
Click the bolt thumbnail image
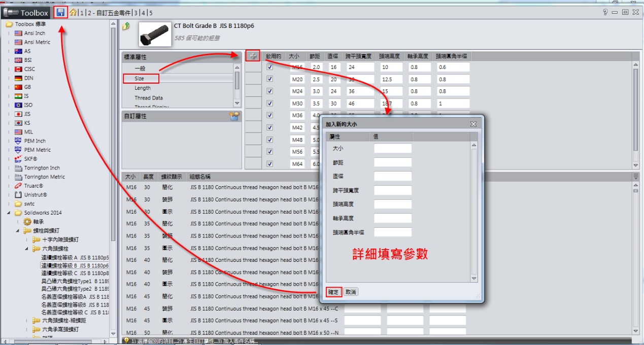(x=154, y=33)
